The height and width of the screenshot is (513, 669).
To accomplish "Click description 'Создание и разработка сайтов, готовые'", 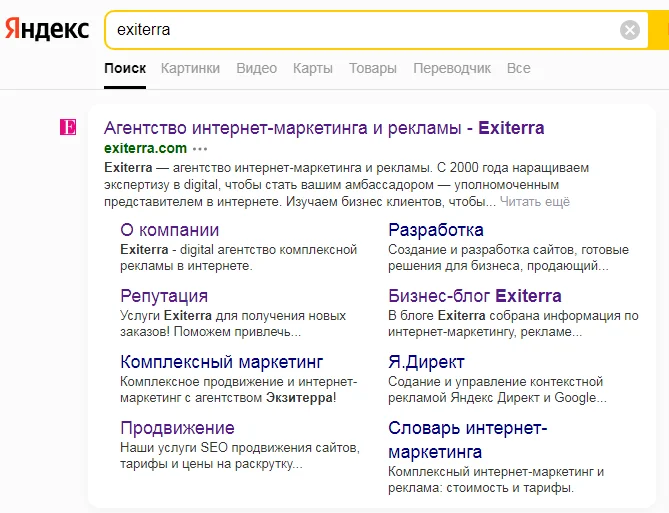I will [508, 257].
